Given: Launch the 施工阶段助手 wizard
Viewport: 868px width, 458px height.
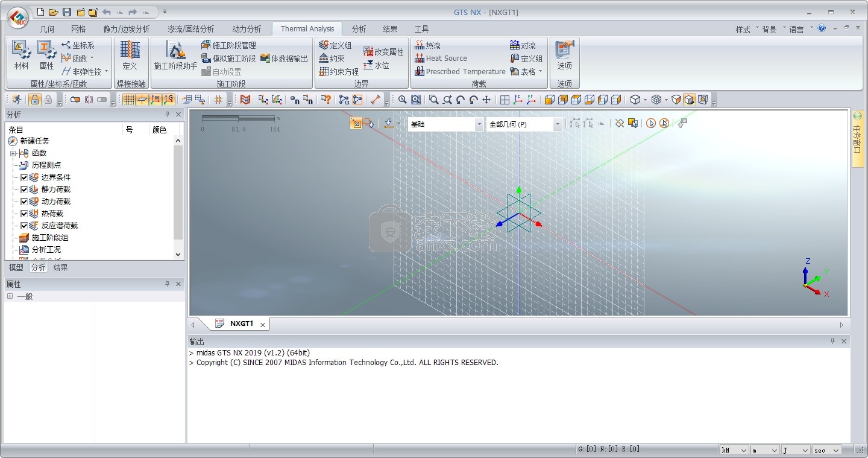Looking at the screenshot, I should (x=175, y=56).
